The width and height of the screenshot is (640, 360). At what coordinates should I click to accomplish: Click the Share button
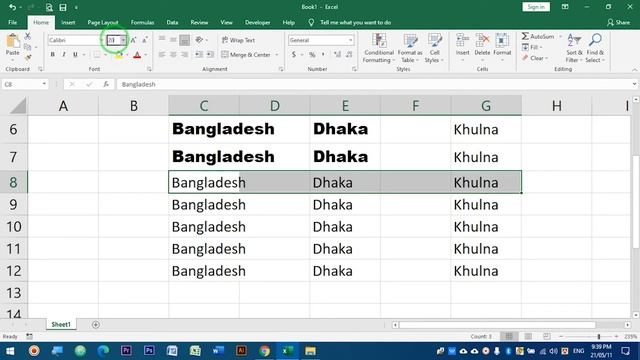point(618,22)
